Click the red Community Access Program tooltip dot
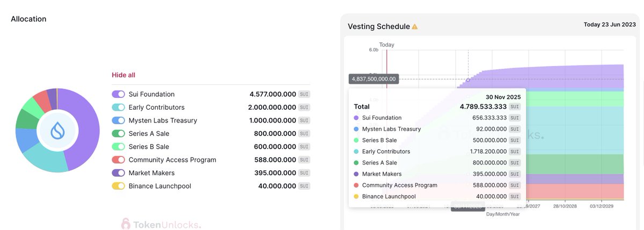Viewport: 644px width, 230px height. [x=356, y=185]
